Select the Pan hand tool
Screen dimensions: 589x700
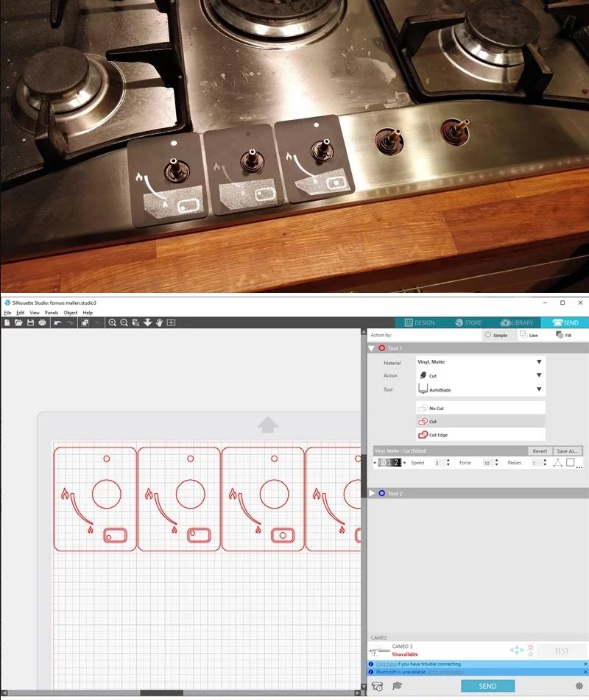159,322
